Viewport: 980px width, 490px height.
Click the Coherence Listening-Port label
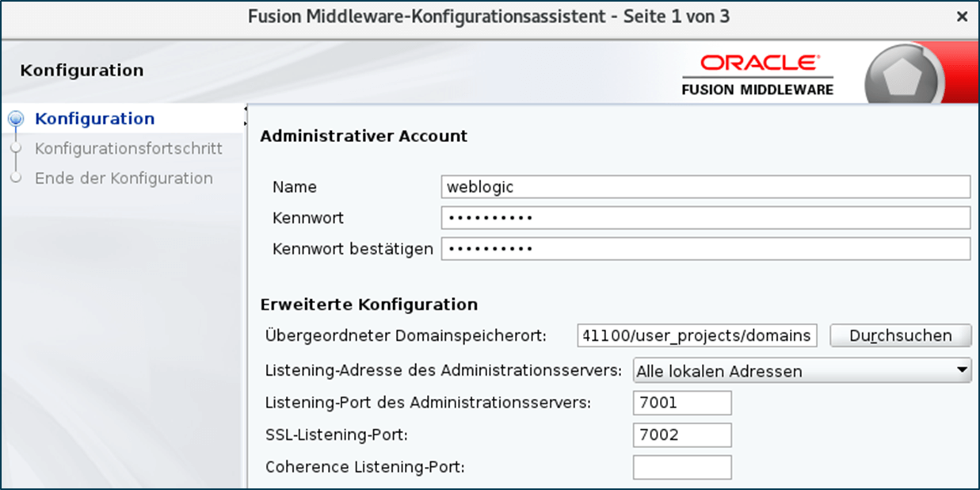point(365,467)
